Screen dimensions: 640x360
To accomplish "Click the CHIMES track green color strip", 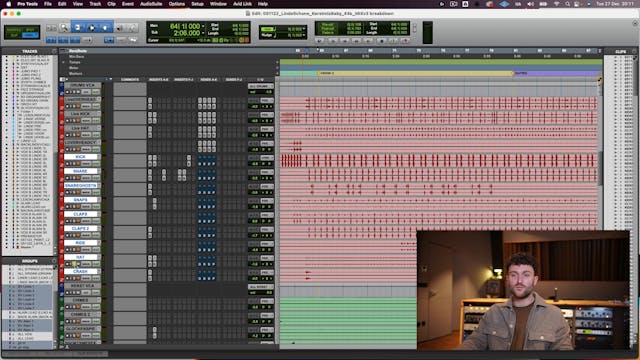I will pos(62,304).
